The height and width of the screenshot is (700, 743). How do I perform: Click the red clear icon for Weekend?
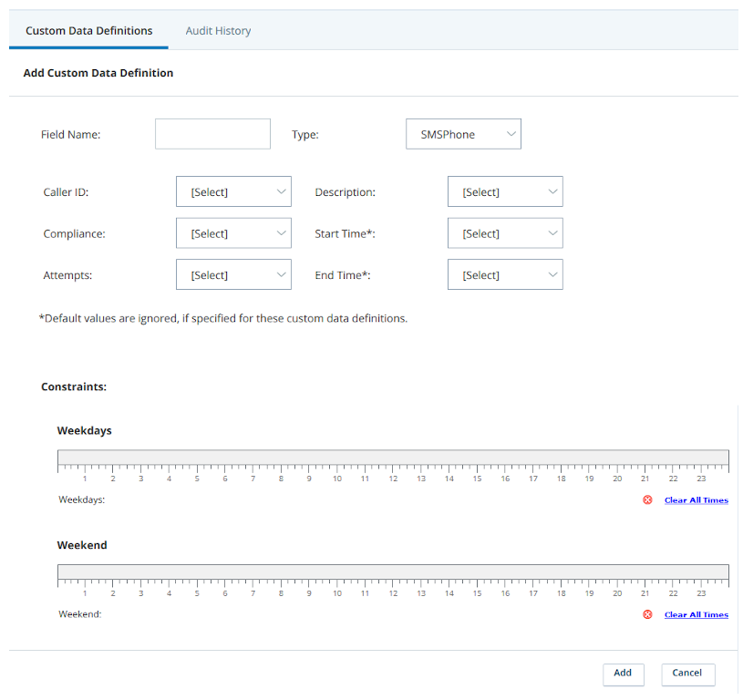pyautogui.click(x=647, y=614)
